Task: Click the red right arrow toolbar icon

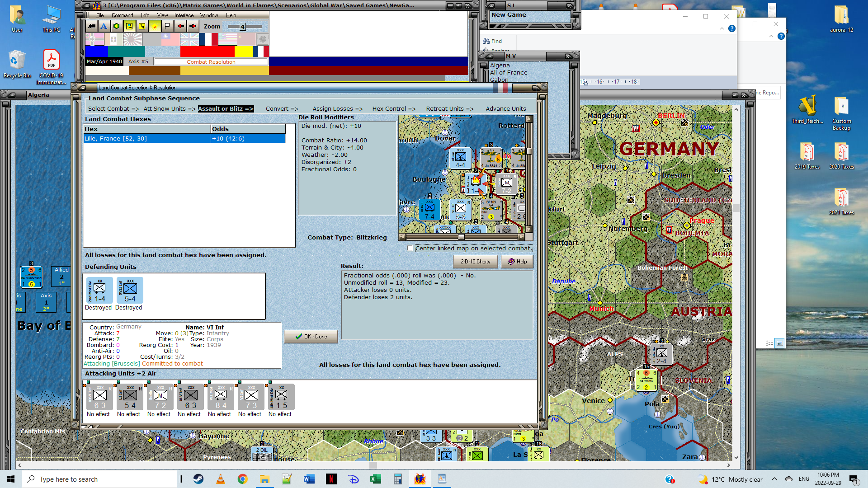Action: [193, 26]
